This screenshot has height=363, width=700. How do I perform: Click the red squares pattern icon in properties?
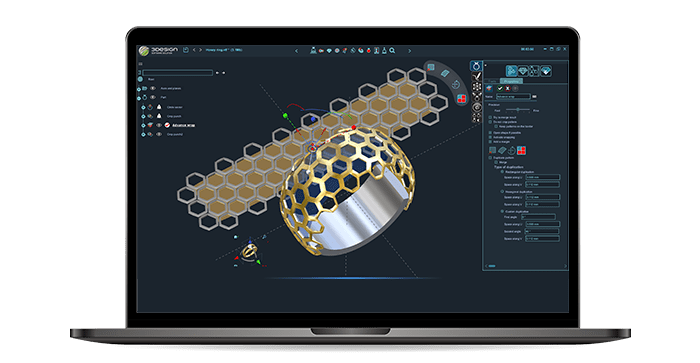coord(521,150)
